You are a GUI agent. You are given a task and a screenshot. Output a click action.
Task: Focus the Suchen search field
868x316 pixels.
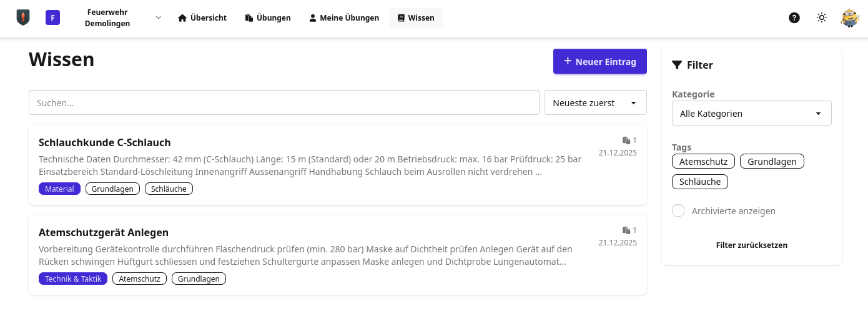pos(284,103)
